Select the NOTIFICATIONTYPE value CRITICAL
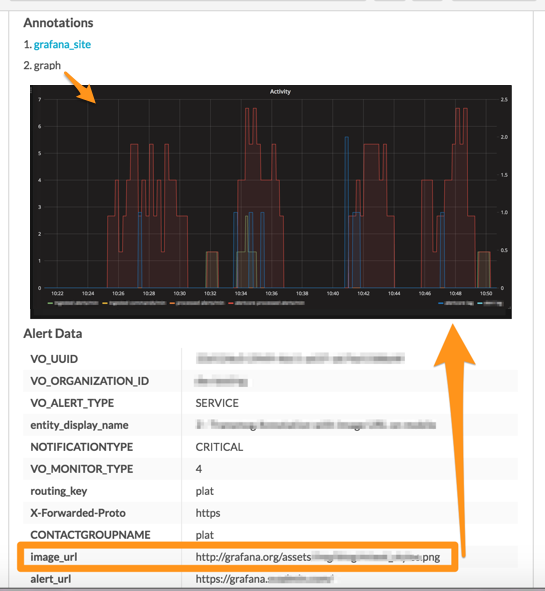Screen dimensions: 545x591 click(x=219, y=447)
